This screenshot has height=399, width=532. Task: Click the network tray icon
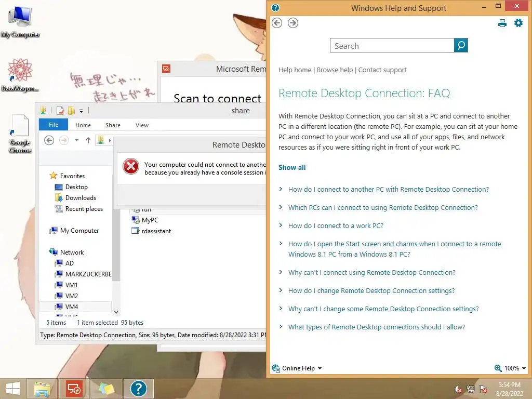470,389
